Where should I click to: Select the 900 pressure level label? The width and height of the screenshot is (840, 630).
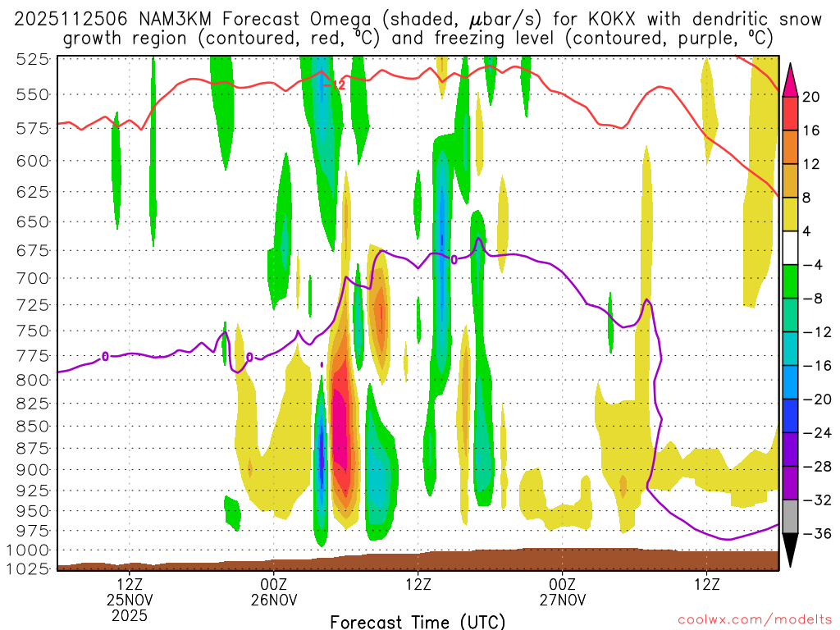(x=33, y=470)
